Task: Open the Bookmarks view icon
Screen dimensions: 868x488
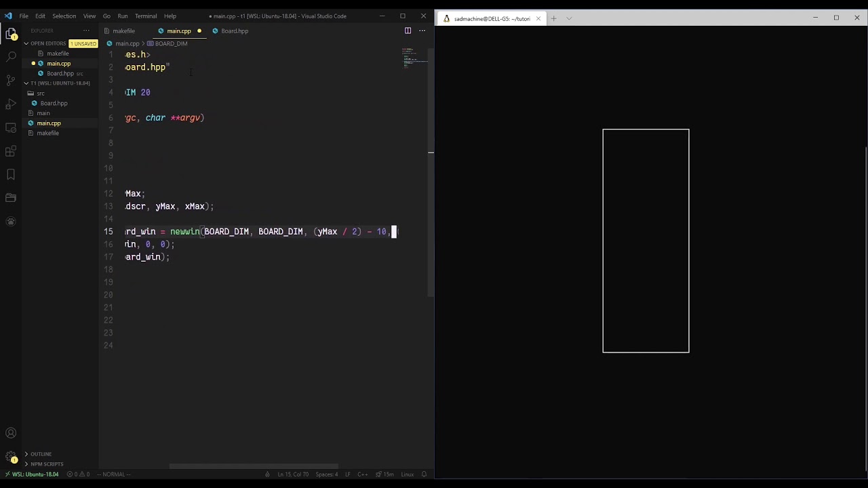Action: (11, 175)
